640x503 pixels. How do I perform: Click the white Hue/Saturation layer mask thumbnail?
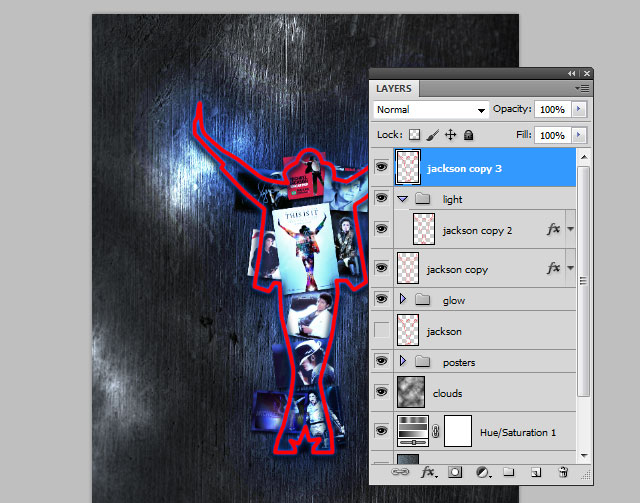pos(458,431)
